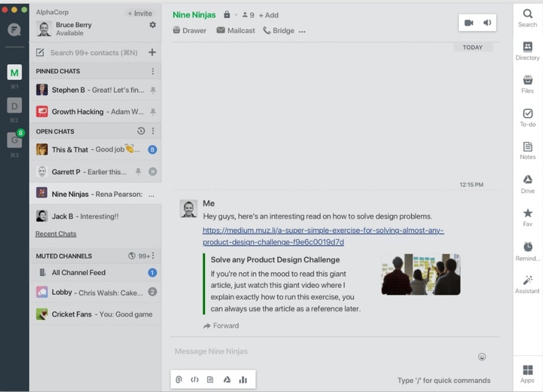Click the Search contacts field
The height and width of the screenshot is (392, 543).
(94, 53)
